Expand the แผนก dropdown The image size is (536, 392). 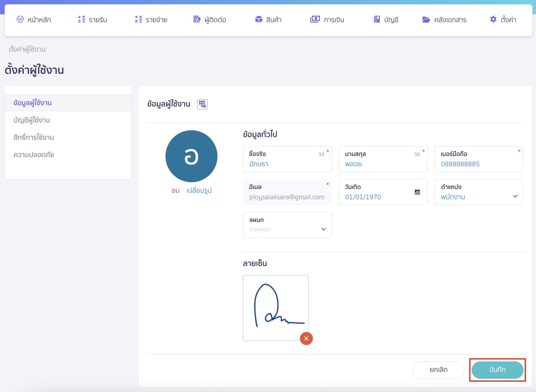point(323,229)
